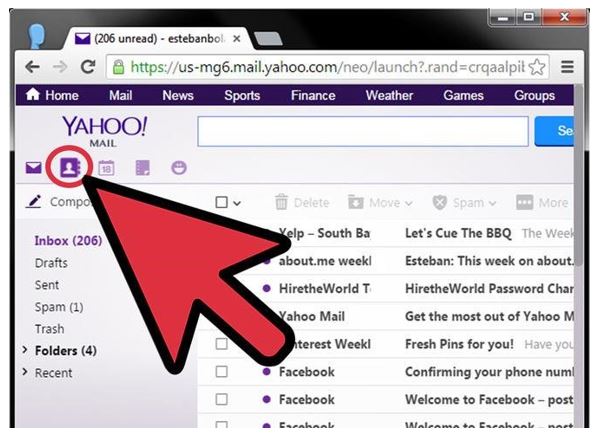Toggle the select-all messages checkbox
The height and width of the screenshot is (443, 615).
tap(222, 202)
